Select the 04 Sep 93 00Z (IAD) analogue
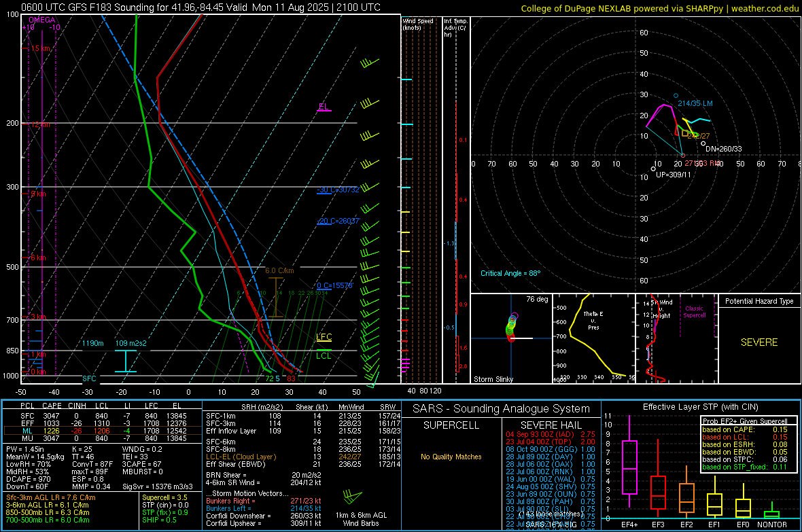The height and width of the screenshot is (532, 802). click(x=551, y=433)
